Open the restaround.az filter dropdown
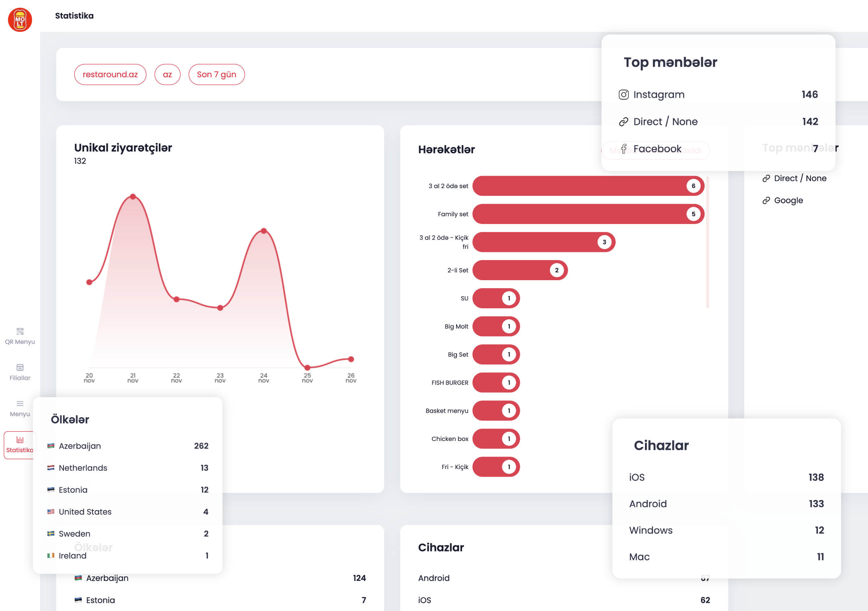 pyautogui.click(x=110, y=74)
